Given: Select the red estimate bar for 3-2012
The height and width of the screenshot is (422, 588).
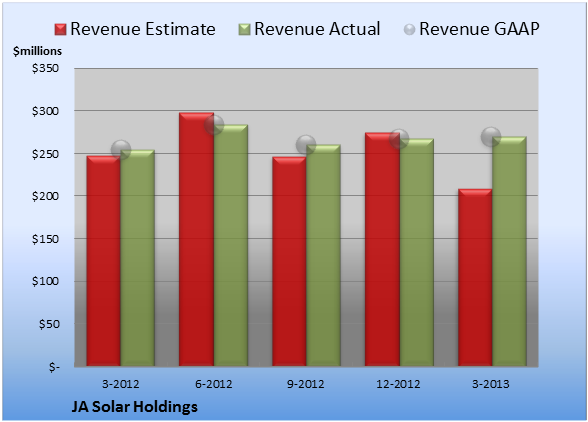Looking at the screenshot, I should (x=104, y=261).
